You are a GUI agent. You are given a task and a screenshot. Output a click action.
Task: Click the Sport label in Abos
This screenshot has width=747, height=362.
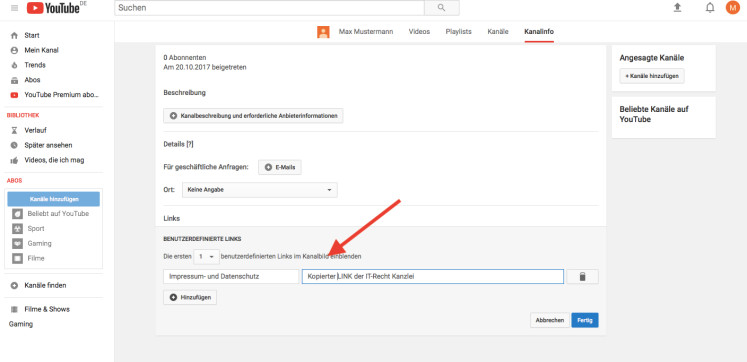pyautogui.click(x=36, y=229)
